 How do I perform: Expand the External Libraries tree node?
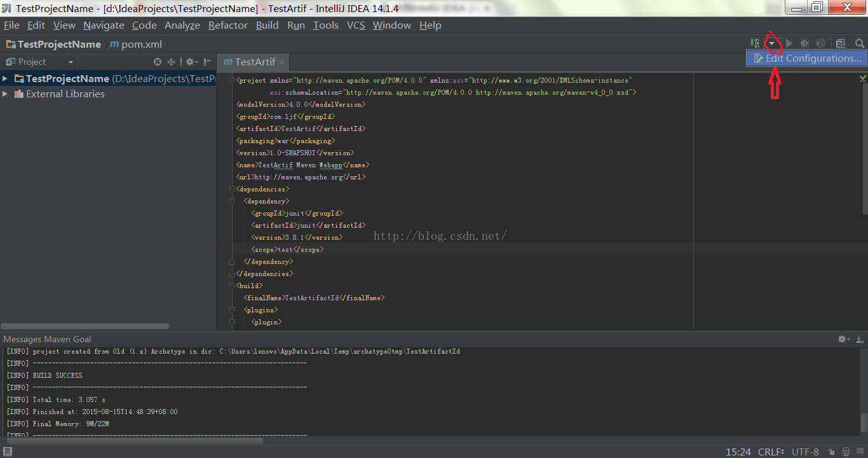click(6, 94)
